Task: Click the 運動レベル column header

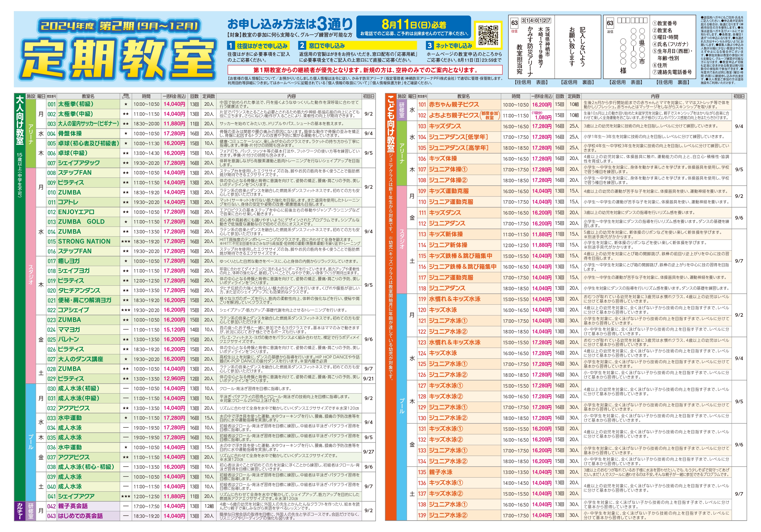Action: (x=126, y=96)
